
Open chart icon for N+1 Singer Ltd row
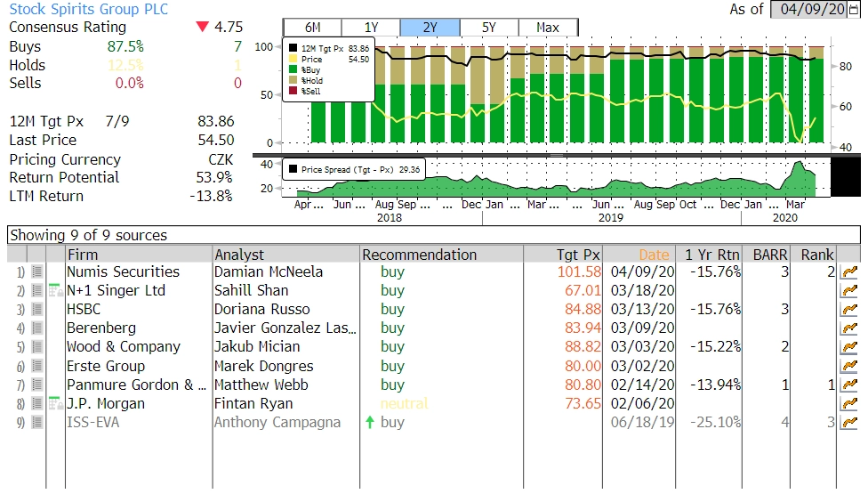coord(848,291)
